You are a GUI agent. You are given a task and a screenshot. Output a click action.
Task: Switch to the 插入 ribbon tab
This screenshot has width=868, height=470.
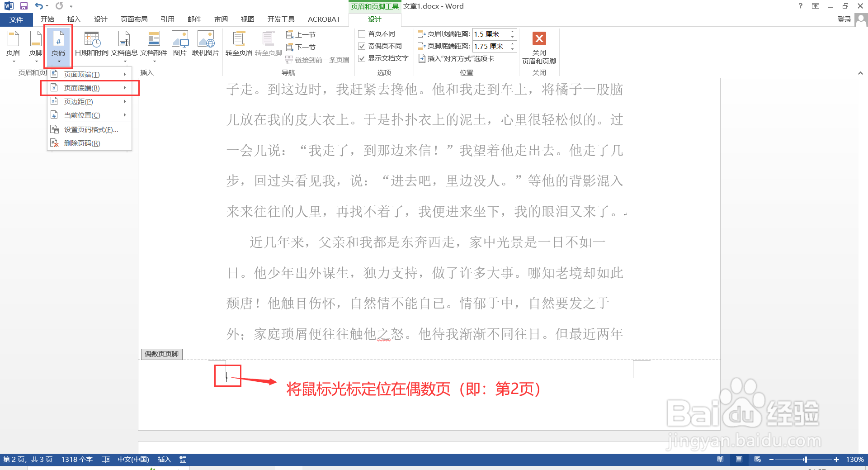[x=74, y=19]
